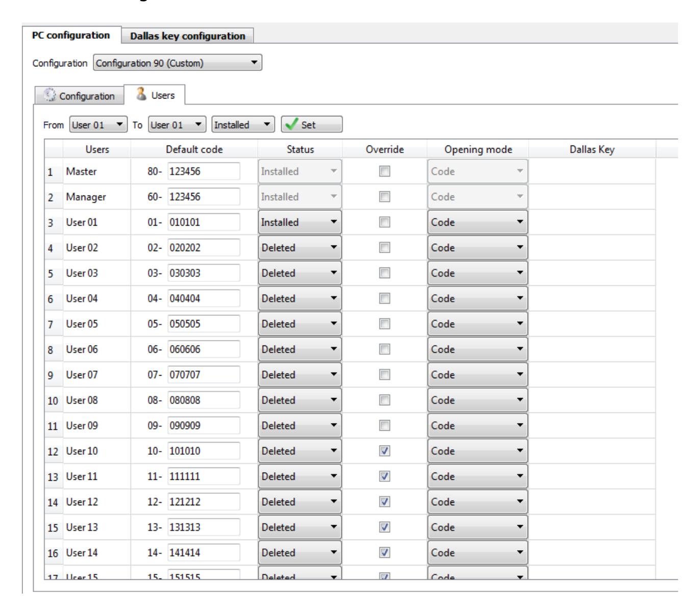Viewport: 700px width, 615px height.
Task: Click the User 11 code field 111111
Action: point(204,477)
